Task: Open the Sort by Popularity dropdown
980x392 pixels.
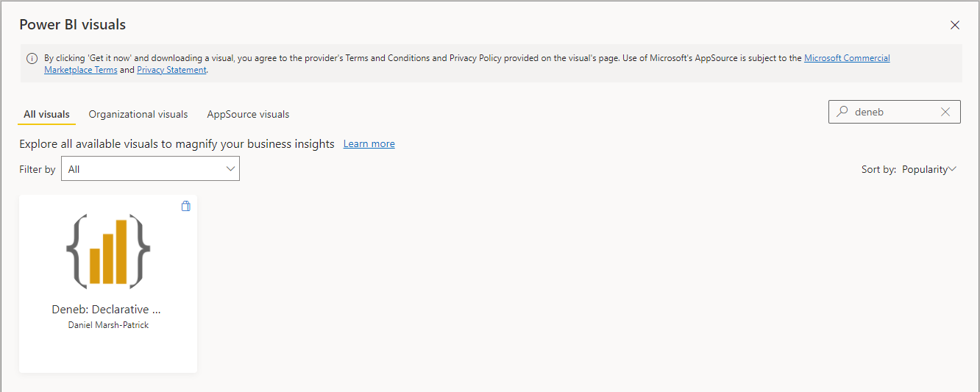Action: click(x=929, y=169)
